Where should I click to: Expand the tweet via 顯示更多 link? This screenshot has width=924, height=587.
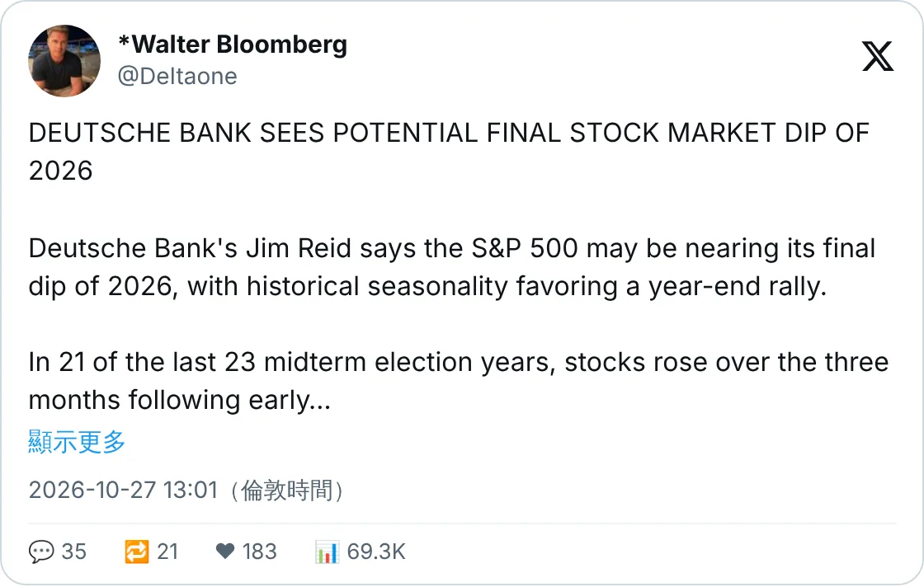pyautogui.click(x=77, y=442)
